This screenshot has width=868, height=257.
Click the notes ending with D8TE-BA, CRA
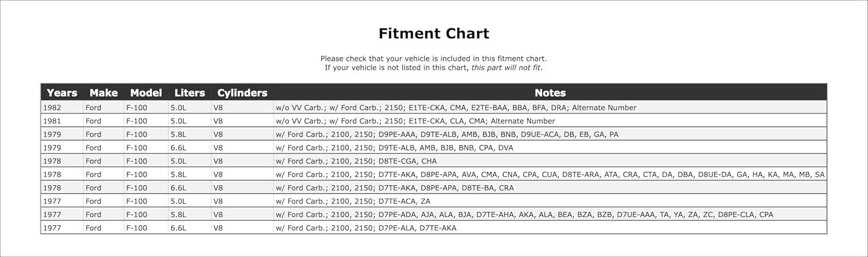point(395,188)
